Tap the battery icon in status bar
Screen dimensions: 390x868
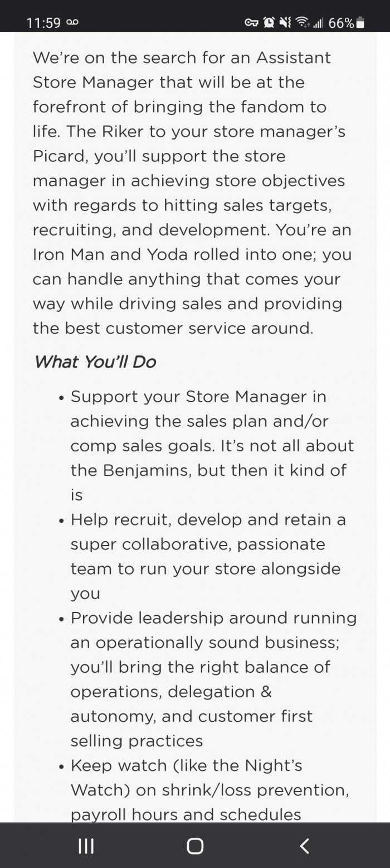pyautogui.click(x=360, y=23)
